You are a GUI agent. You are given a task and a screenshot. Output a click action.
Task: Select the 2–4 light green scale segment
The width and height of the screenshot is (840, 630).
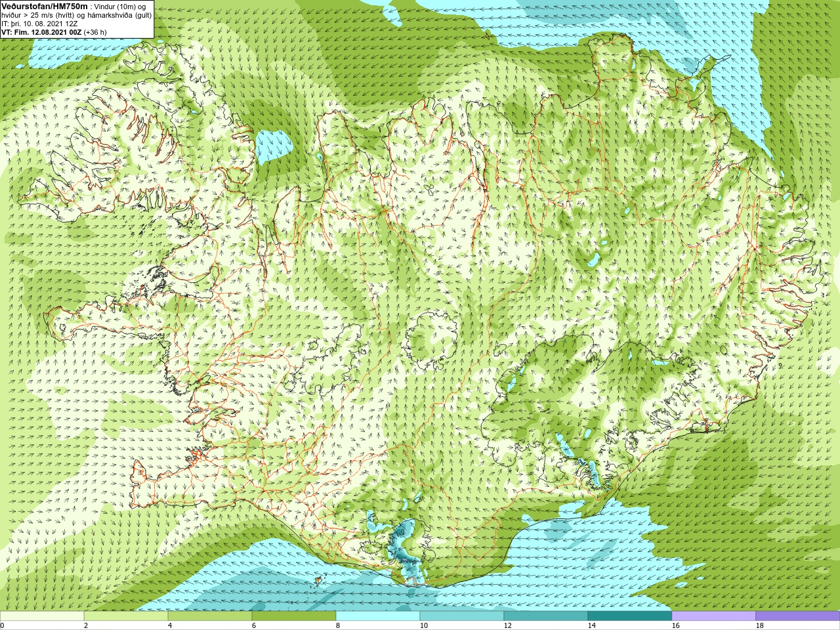pos(126,616)
